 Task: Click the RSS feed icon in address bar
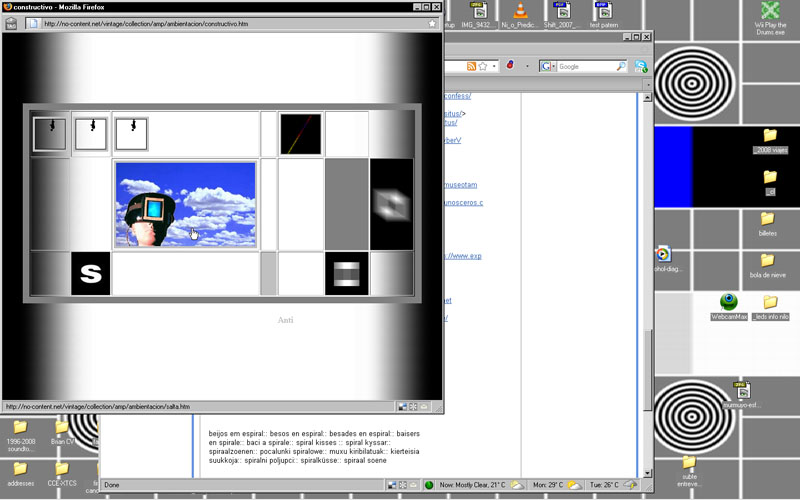[x=470, y=66]
